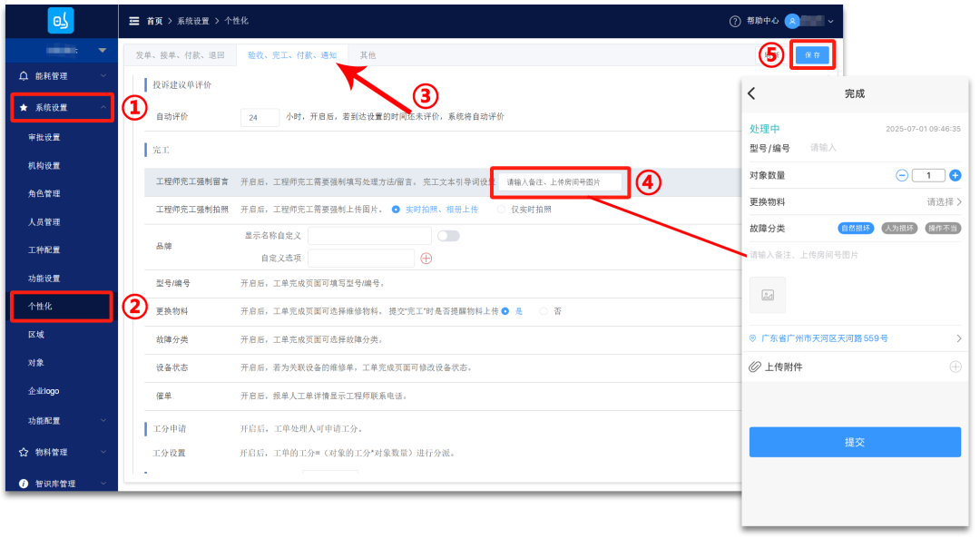Choose the 操作不当 fault category tag
This screenshot has height=538, width=980.
[943, 228]
